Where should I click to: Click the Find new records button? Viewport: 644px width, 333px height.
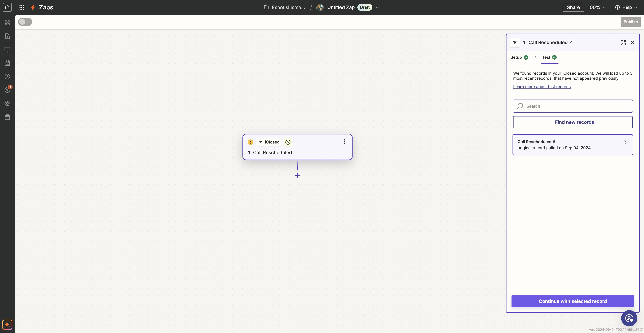[573, 122]
